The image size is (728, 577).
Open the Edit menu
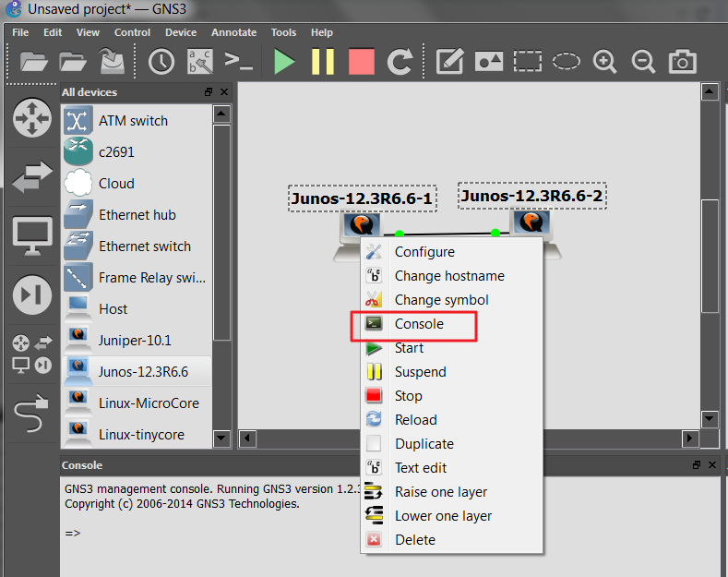click(53, 32)
